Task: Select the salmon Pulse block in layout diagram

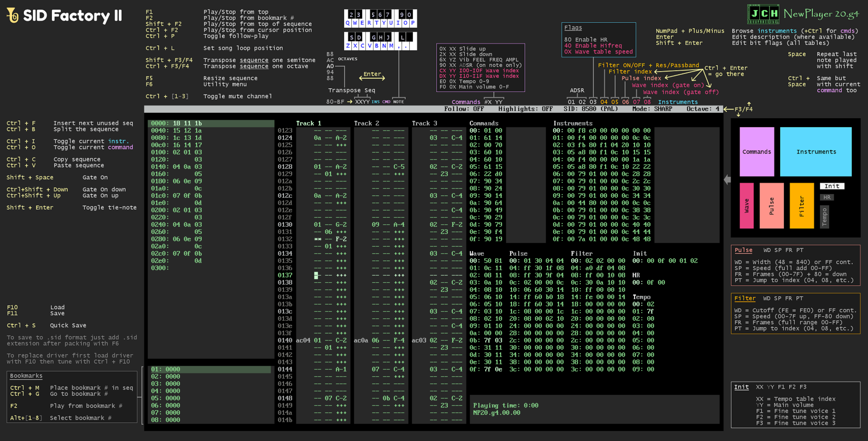Action: 771,206
